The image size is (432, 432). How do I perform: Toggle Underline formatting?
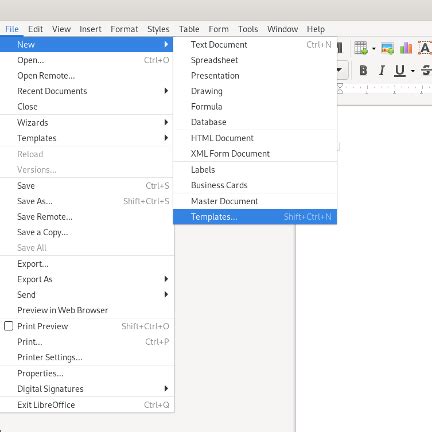click(400, 70)
